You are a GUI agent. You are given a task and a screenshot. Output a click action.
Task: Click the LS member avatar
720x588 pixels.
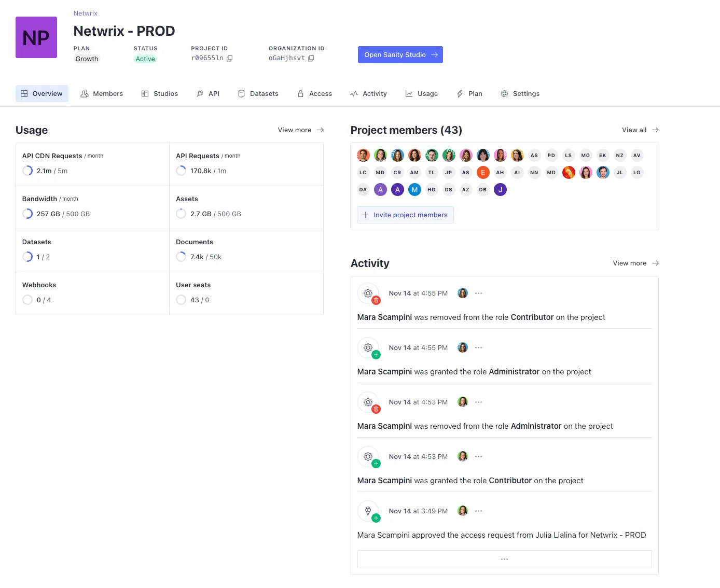click(x=569, y=156)
